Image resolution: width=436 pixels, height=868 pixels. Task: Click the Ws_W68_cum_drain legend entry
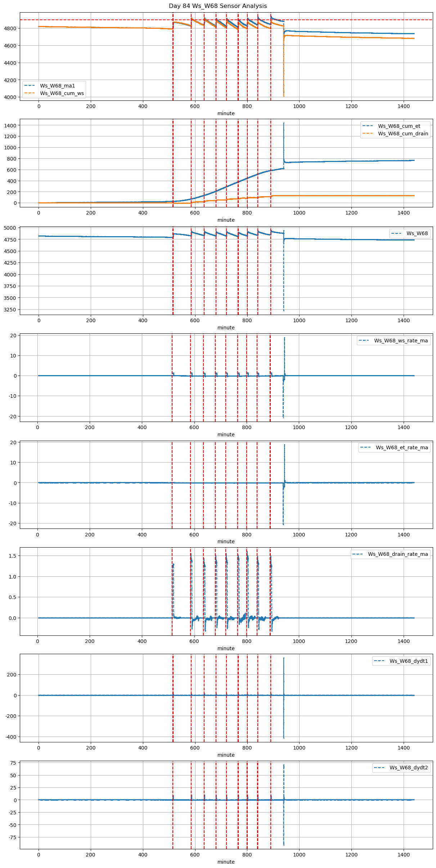tap(403, 134)
